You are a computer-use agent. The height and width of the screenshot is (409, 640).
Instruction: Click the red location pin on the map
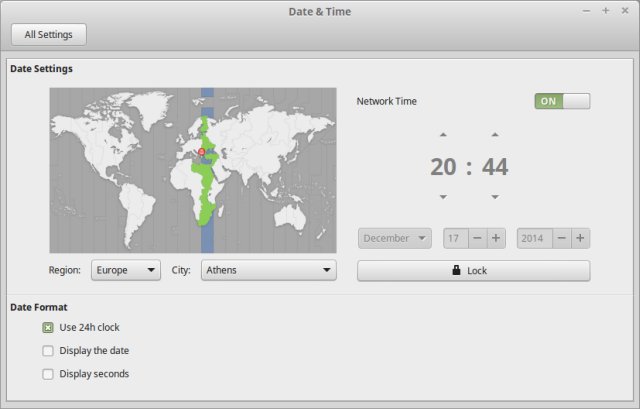click(x=201, y=152)
